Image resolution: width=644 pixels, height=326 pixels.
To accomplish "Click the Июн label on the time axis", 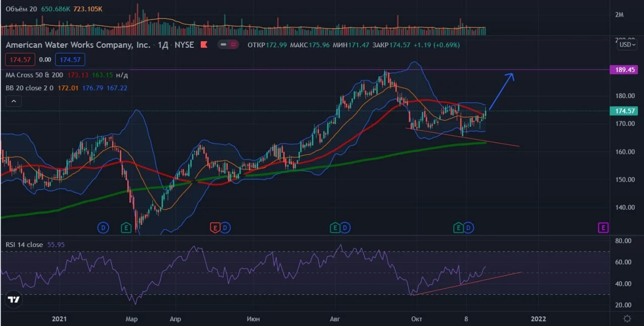I will (254, 318).
